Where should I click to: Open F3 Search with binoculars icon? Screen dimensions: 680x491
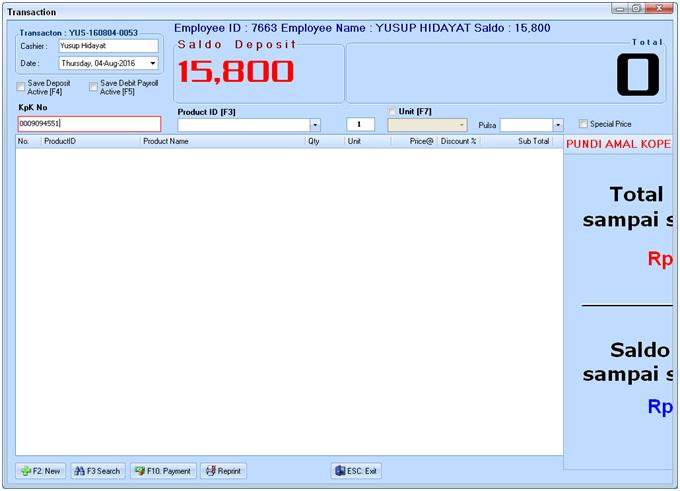pos(97,471)
